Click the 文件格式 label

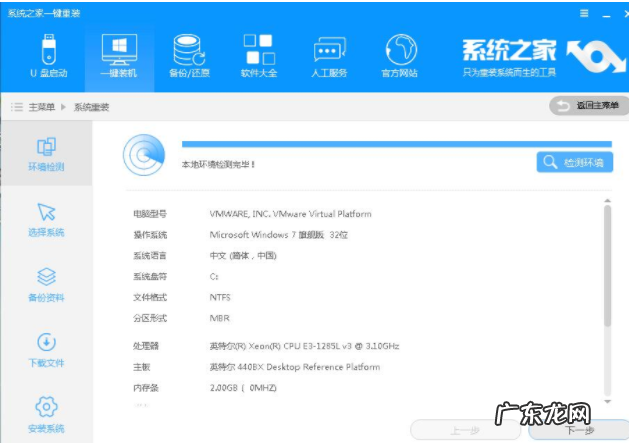(x=150, y=297)
